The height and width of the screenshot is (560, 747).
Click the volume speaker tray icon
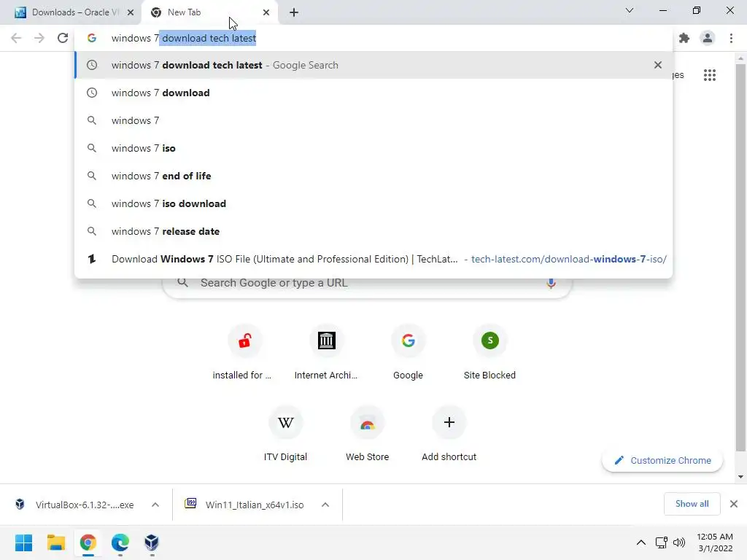click(679, 542)
